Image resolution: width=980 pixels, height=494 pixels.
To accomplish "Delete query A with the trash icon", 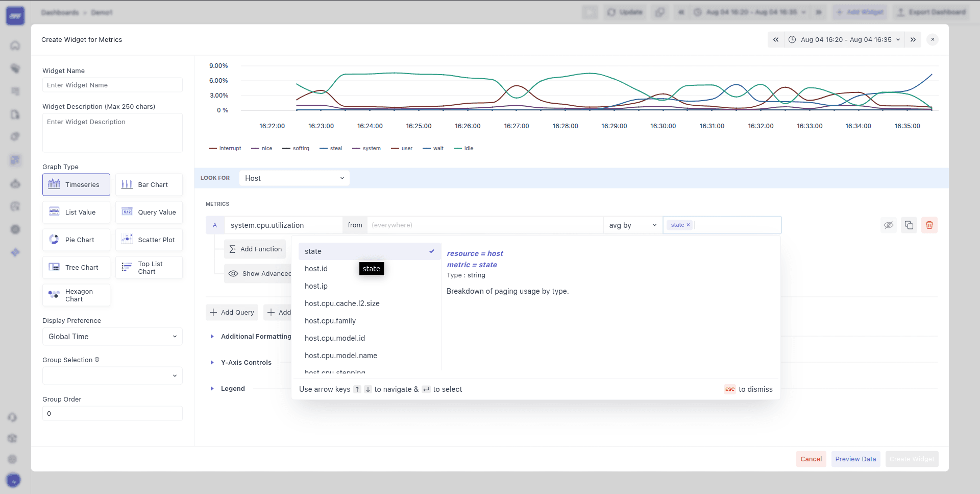I will click(929, 225).
